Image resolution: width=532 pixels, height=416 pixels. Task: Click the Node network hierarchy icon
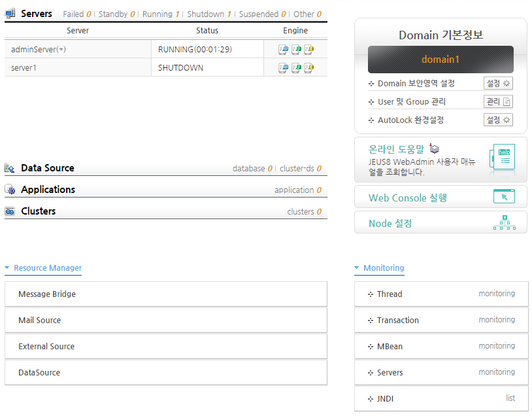tap(505, 222)
